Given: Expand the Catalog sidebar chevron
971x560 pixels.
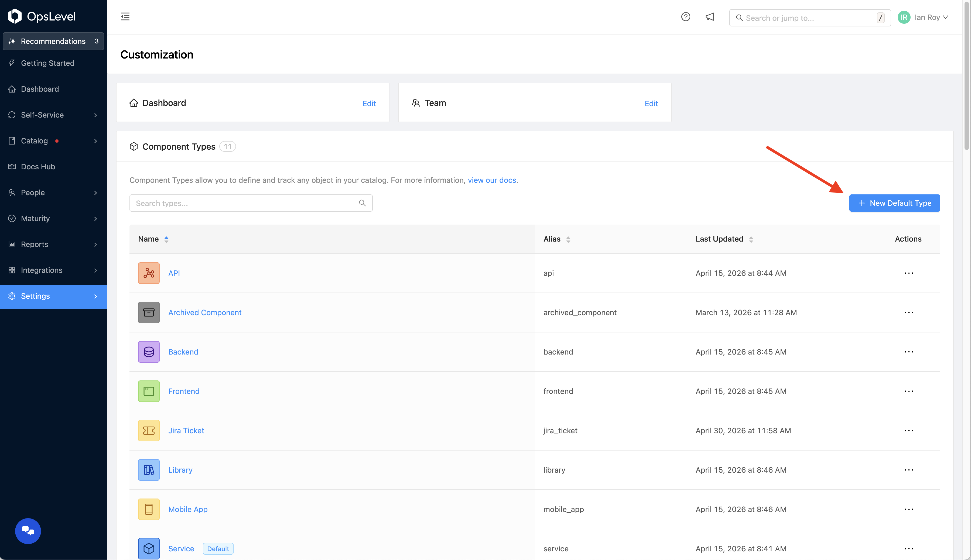Looking at the screenshot, I should [x=95, y=141].
